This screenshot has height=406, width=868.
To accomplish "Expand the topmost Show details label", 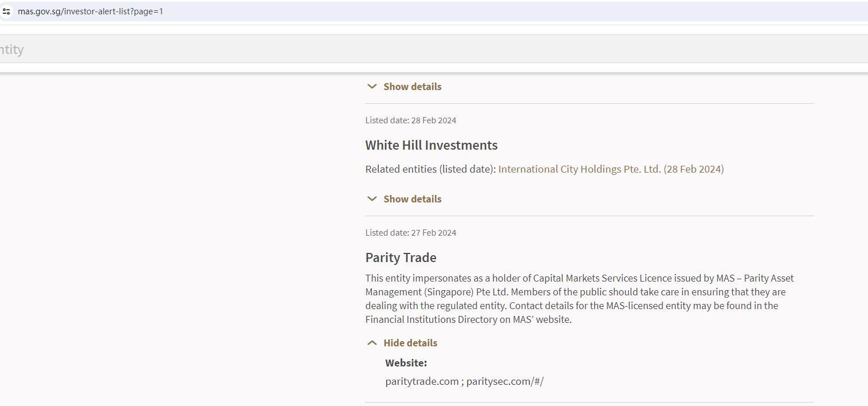I will (x=413, y=87).
